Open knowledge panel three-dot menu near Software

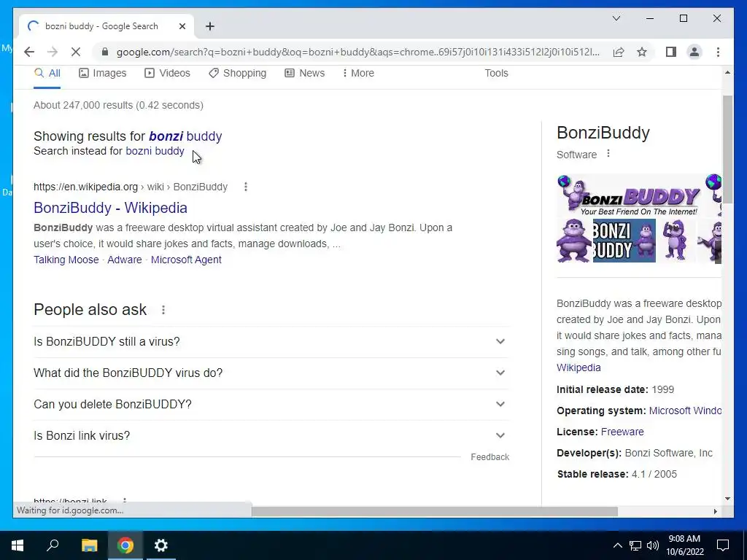(x=608, y=154)
